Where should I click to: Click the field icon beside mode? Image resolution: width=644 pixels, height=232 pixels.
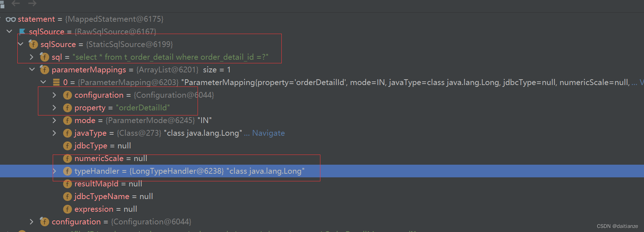point(68,121)
